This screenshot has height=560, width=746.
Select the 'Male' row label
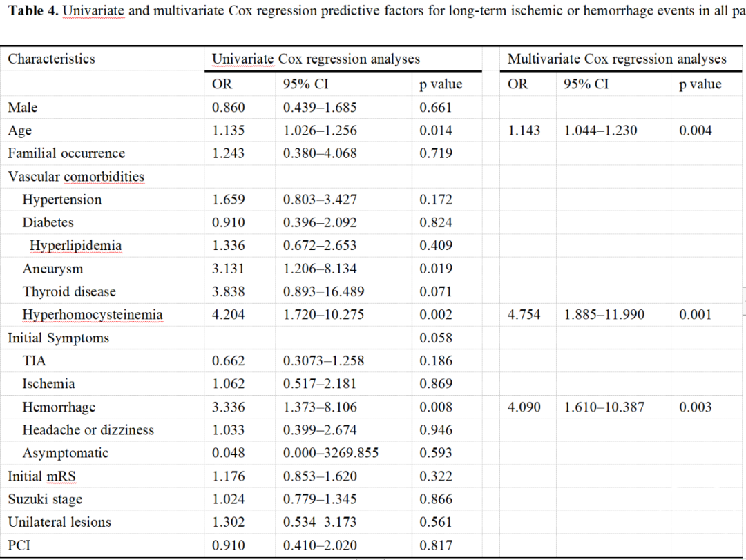23,108
